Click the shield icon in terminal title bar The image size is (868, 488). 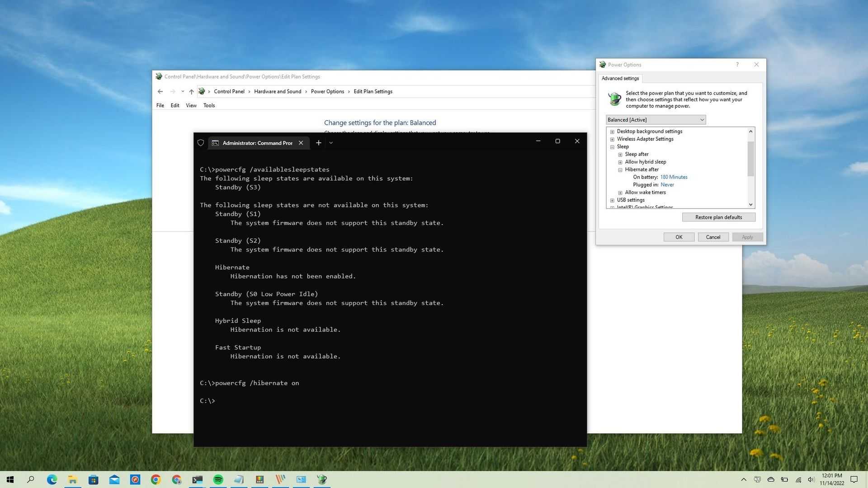pyautogui.click(x=201, y=143)
